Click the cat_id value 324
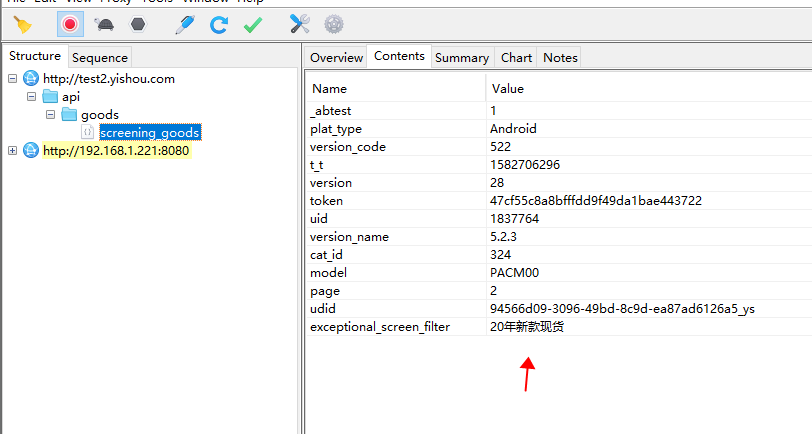The width and height of the screenshot is (812, 434). tap(500, 255)
